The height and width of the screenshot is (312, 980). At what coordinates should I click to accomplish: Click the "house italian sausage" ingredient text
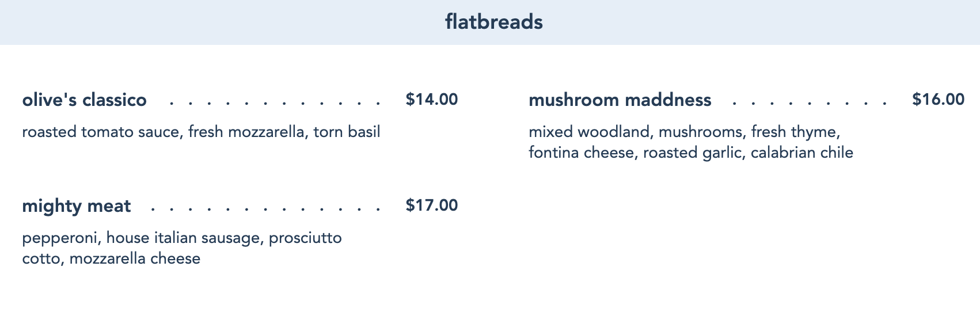tap(183, 238)
